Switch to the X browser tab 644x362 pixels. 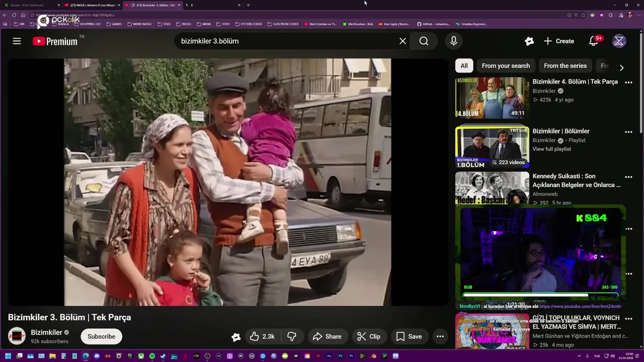211,5
